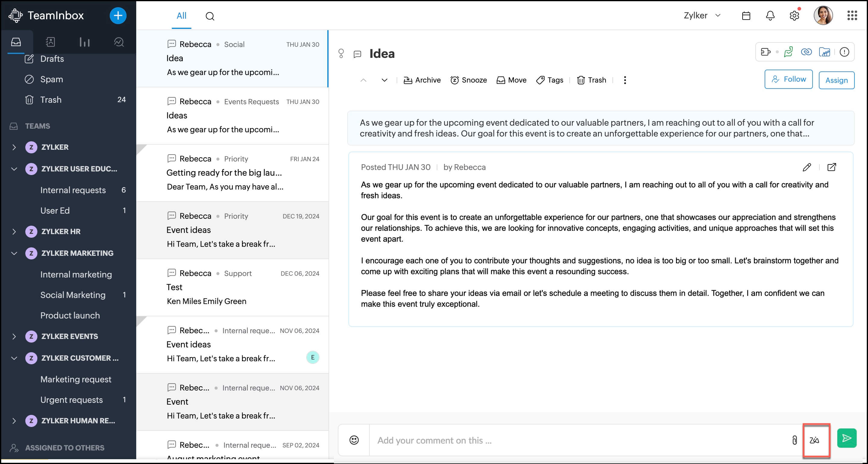
Task: Click the blue plus compose button
Action: point(118,15)
